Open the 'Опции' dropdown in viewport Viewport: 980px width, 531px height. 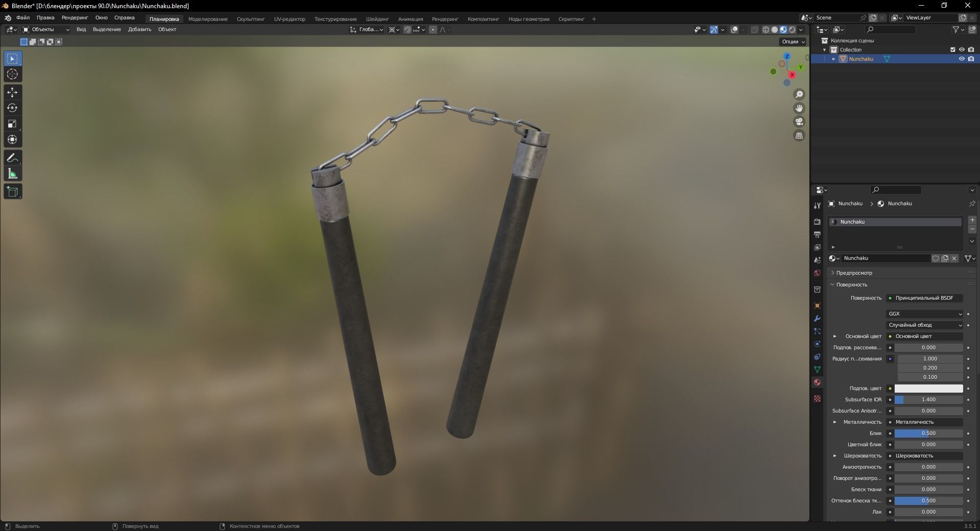pyautogui.click(x=793, y=41)
